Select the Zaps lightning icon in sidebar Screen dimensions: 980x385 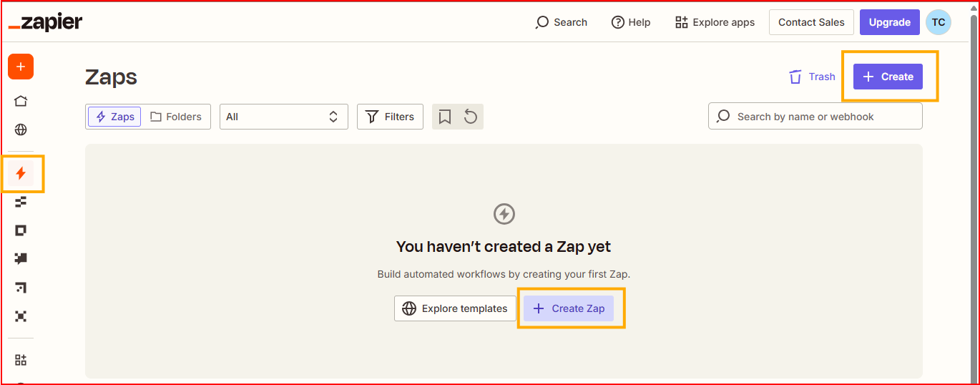(x=21, y=173)
